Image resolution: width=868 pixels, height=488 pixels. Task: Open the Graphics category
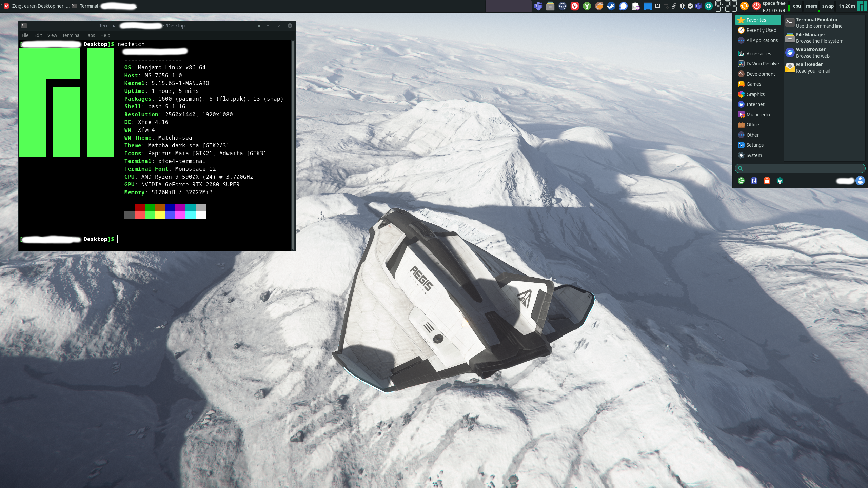[758, 94]
